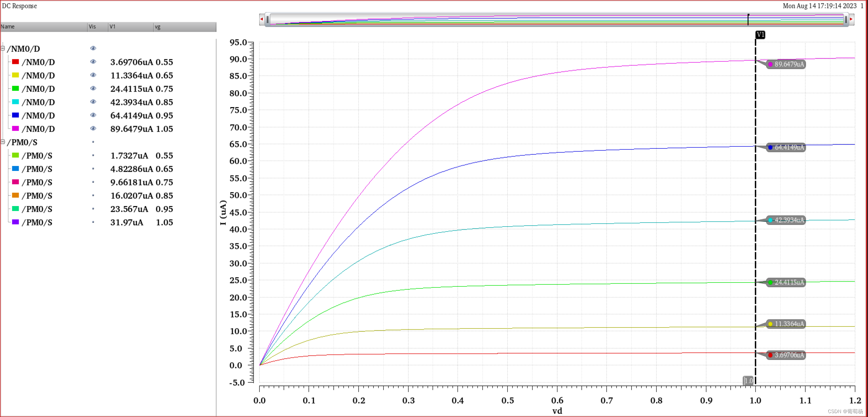868x417 pixels.
Task: Click the orange /PM0/S 0.85 color swatch
Action: tap(15, 196)
